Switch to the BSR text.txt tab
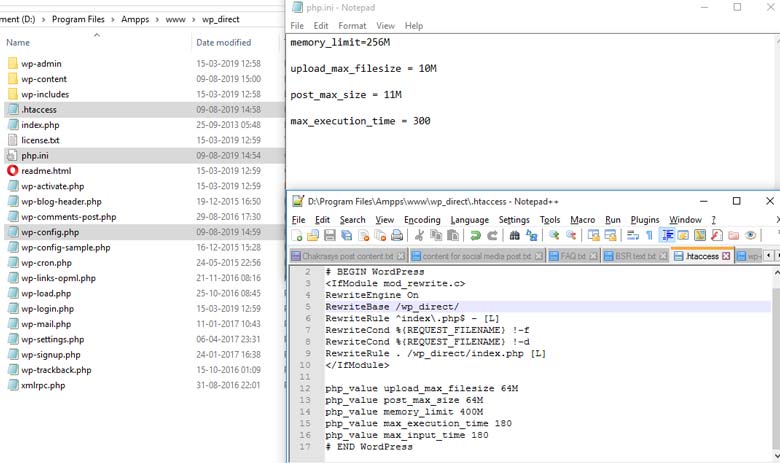 click(x=635, y=256)
